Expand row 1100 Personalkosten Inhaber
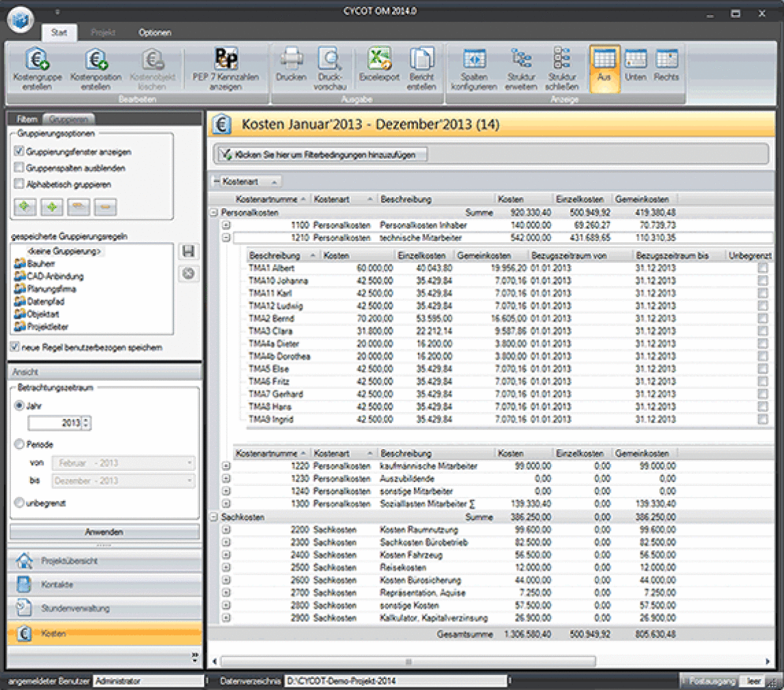784x690 pixels. [227, 225]
